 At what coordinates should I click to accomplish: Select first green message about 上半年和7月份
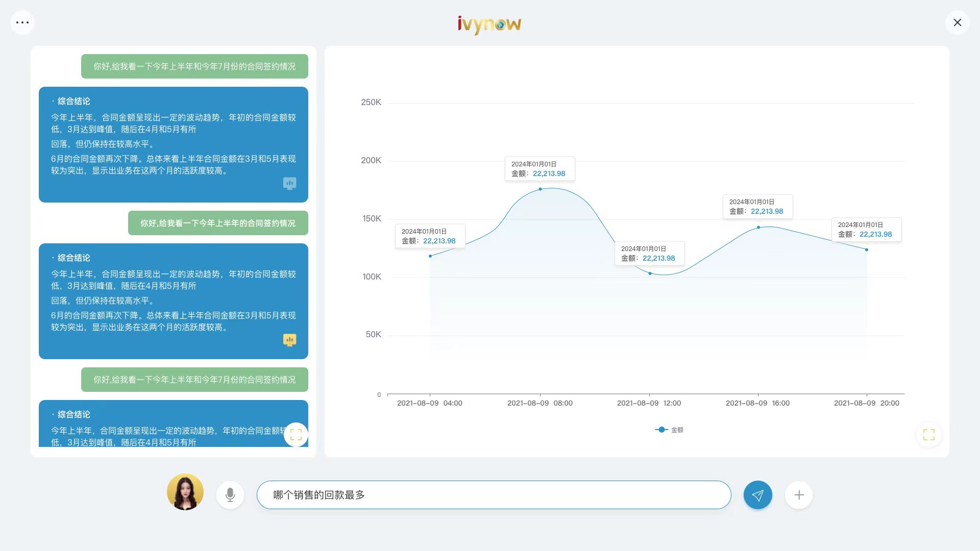point(194,66)
